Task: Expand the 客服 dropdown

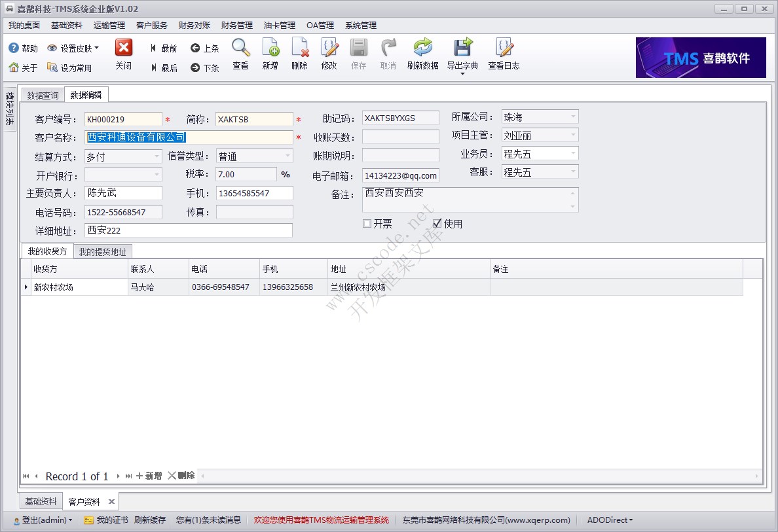Action: point(573,171)
